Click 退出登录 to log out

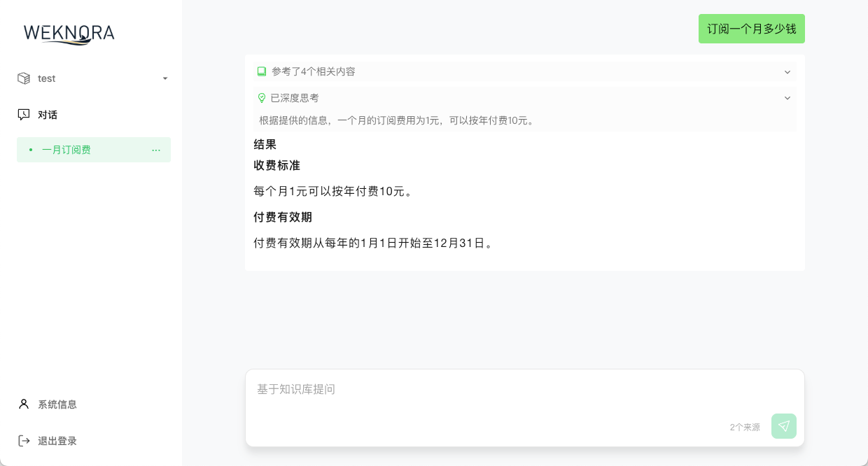click(x=57, y=441)
